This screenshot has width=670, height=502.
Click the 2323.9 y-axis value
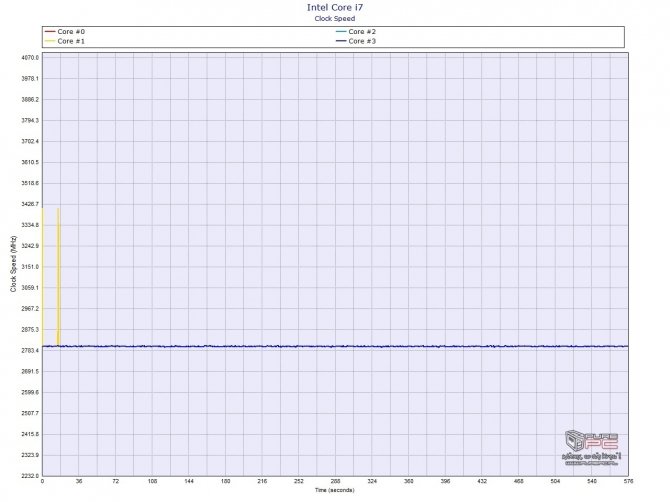pyautogui.click(x=30, y=455)
